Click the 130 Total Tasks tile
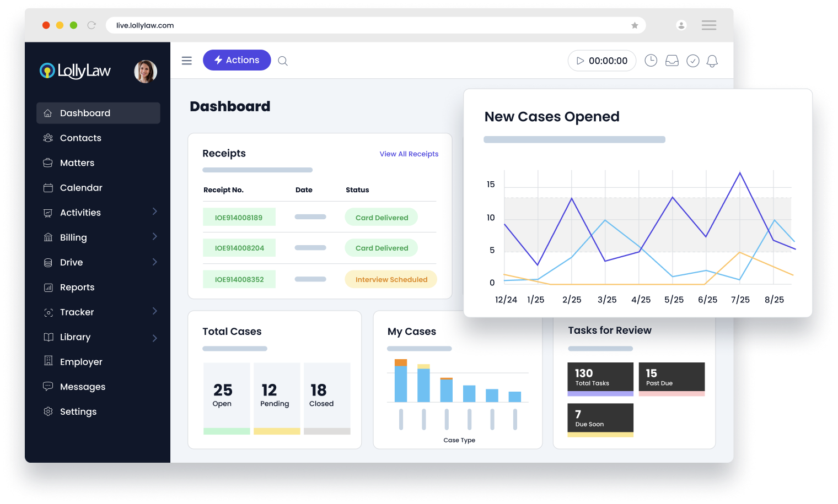The image size is (838, 504). [x=600, y=377]
